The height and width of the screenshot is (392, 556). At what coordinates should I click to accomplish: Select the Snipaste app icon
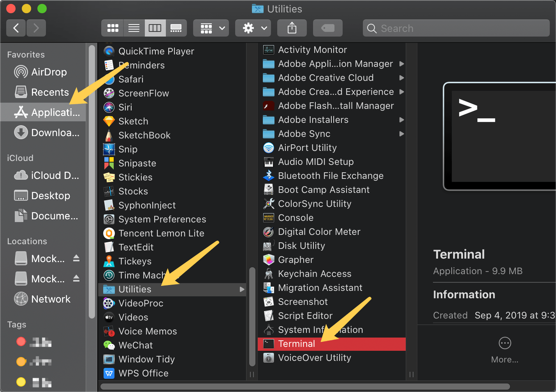[109, 163]
